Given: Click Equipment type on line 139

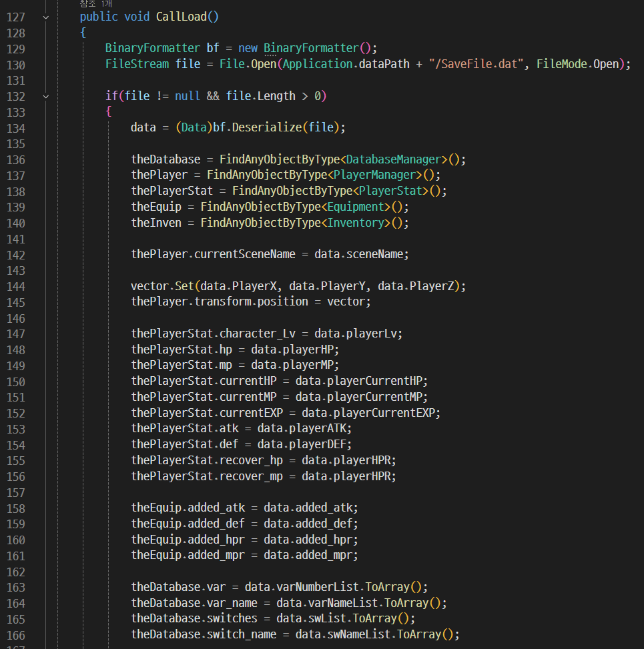Looking at the screenshot, I should [x=356, y=207].
